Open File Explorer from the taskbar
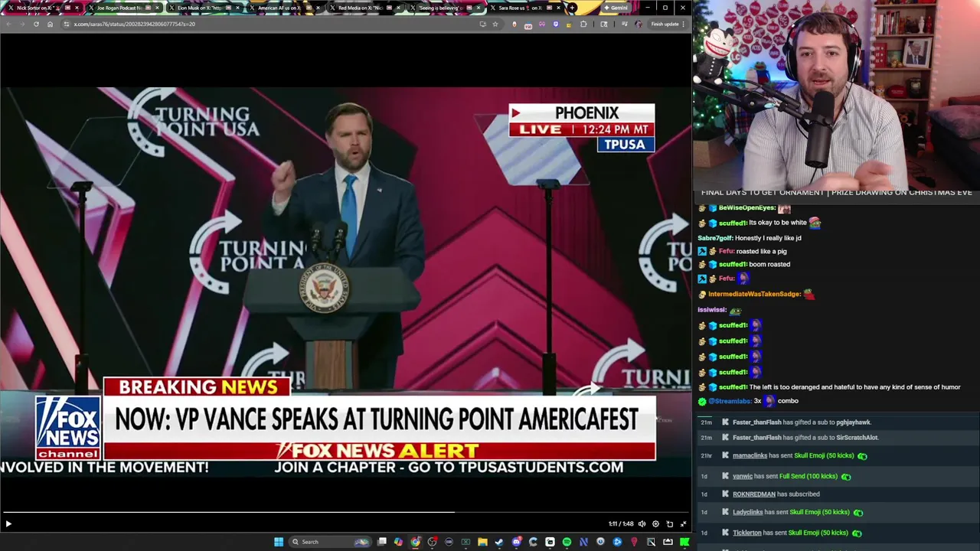 pyautogui.click(x=482, y=542)
